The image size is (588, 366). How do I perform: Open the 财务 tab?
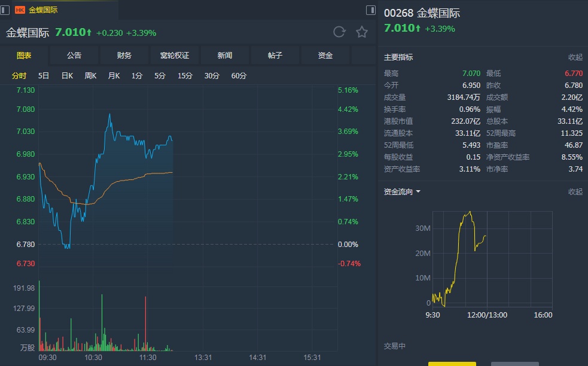(124, 56)
